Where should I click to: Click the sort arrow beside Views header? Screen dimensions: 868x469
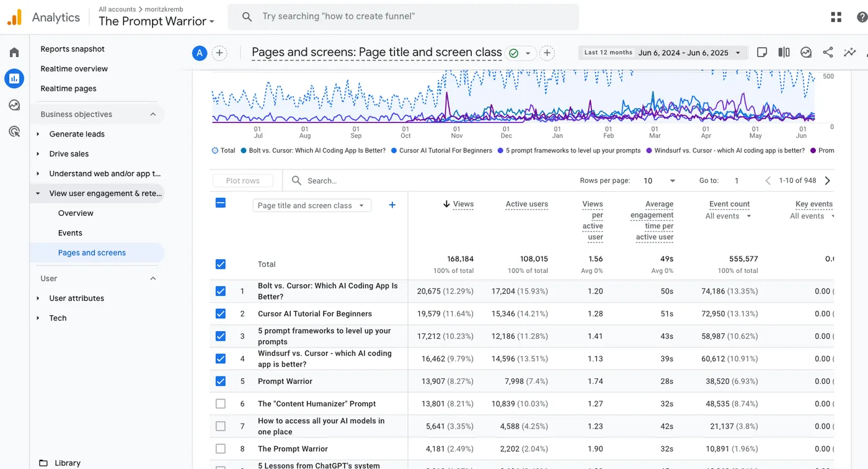coord(446,204)
